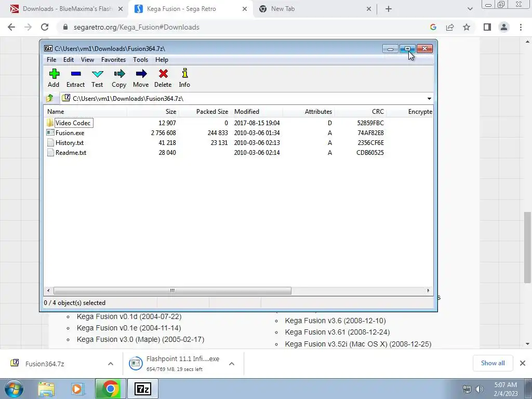
Task: Go up one folder level icon
Action: coord(50,98)
